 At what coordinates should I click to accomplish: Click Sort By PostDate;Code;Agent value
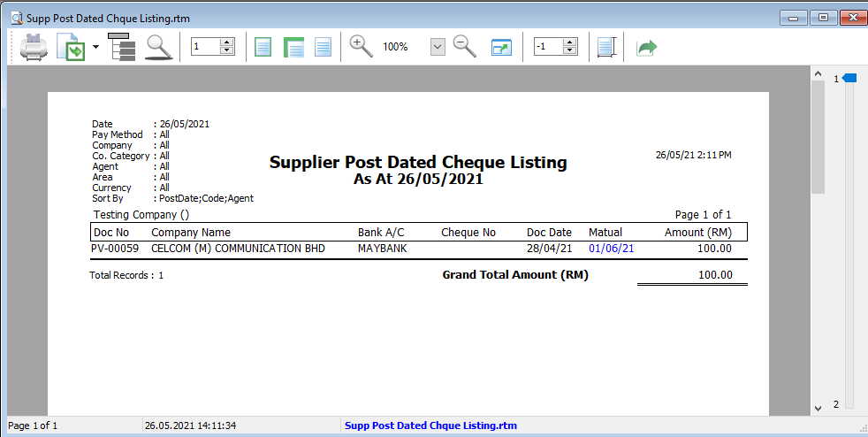[206, 198]
